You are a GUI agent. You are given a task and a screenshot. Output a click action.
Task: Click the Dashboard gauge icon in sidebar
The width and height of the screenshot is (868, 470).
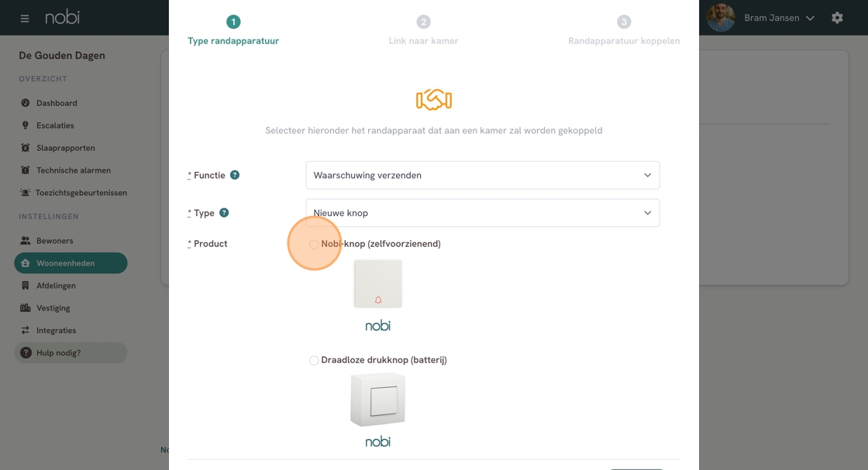[26, 103]
